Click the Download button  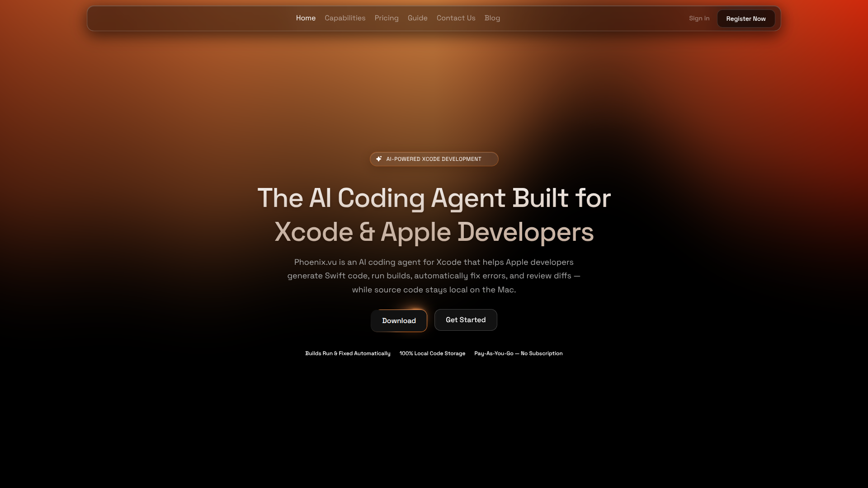(x=399, y=321)
